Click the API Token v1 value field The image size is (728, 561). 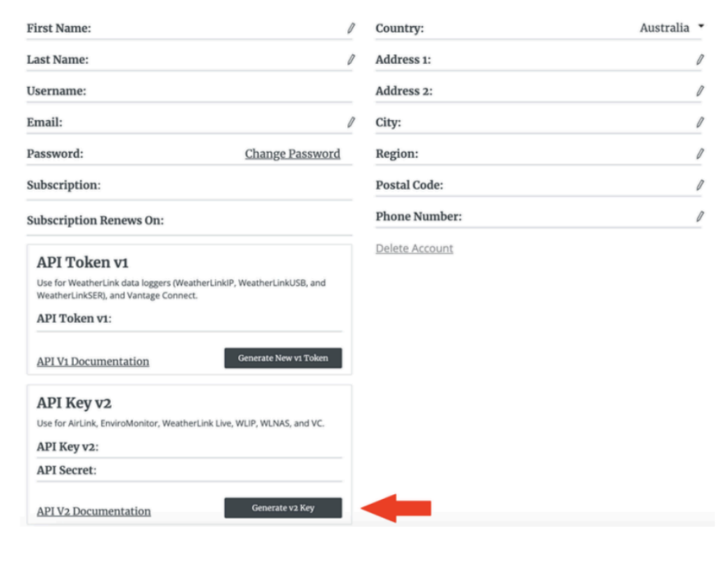pyautogui.click(x=190, y=319)
